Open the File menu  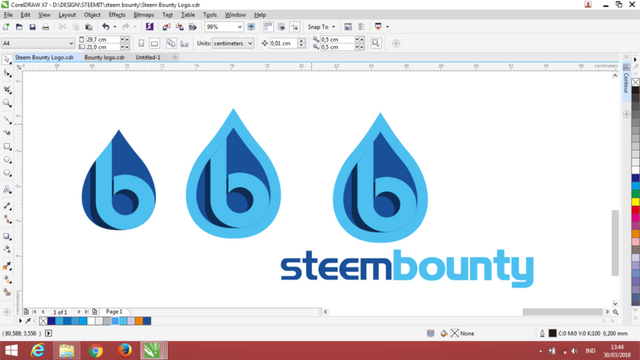(x=8, y=15)
